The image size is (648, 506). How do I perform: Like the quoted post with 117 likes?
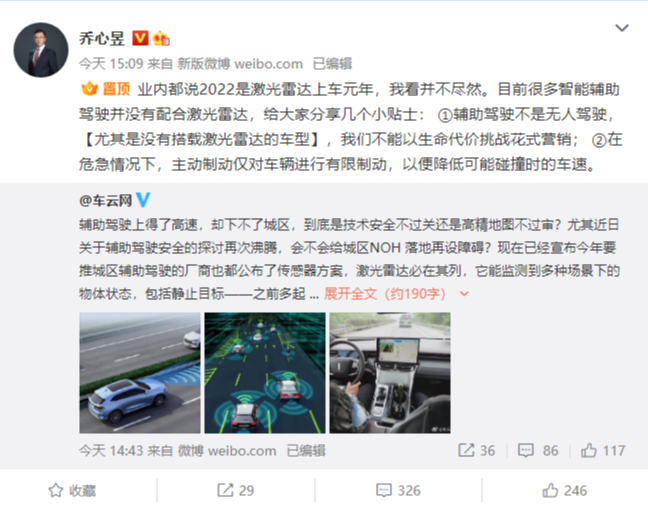coord(603,450)
